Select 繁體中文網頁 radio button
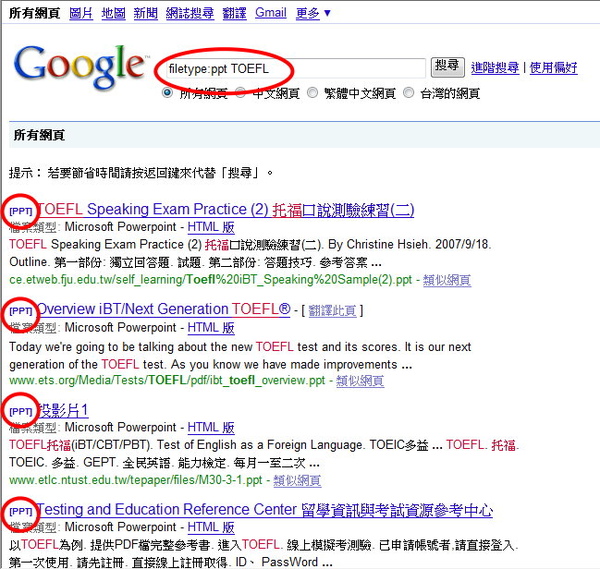 [x=313, y=93]
